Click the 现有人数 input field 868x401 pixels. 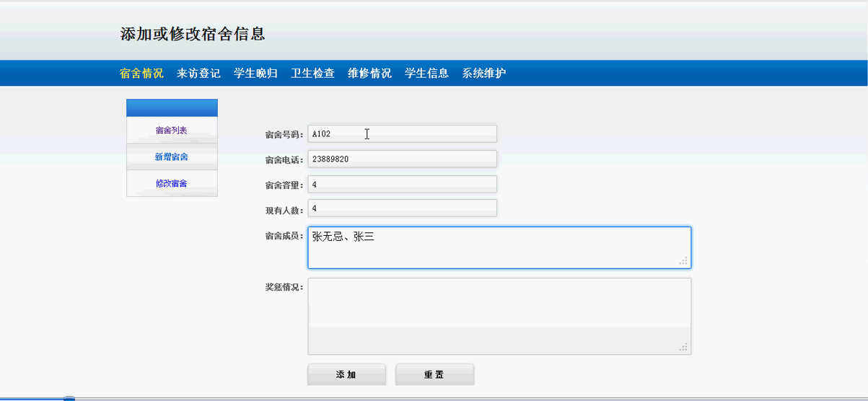coord(402,208)
